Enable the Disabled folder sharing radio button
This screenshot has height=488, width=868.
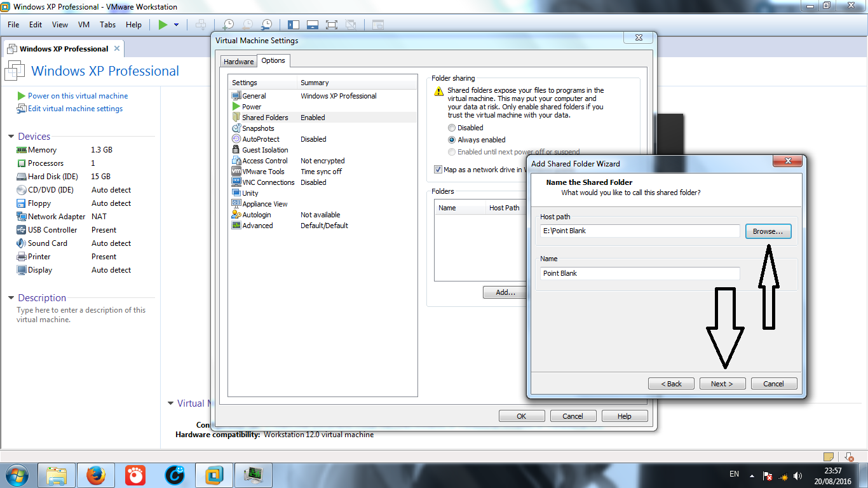[x=452, y=128]
